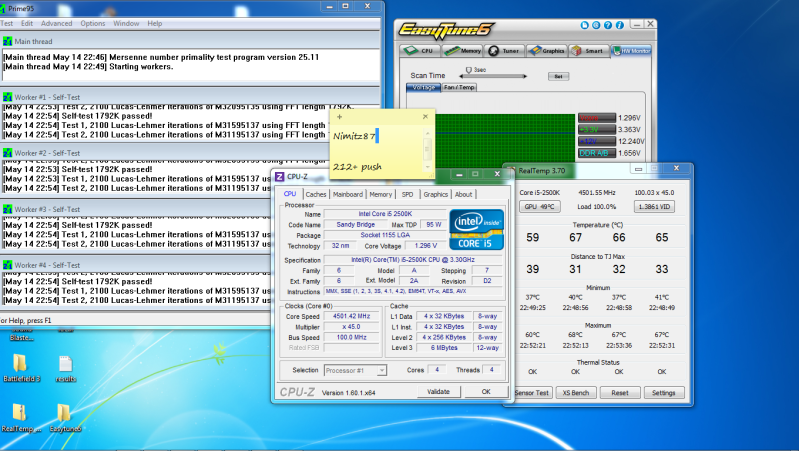
Task: Click the Prime95 Main thread window icon
Action: pos(8,41)
